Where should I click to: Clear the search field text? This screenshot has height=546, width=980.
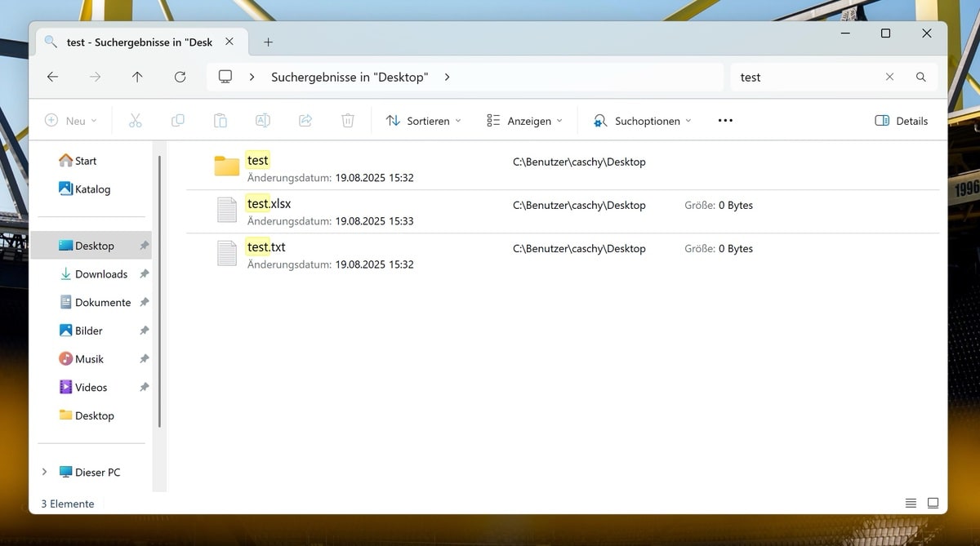pyautogui.click(x=889, y=77)
